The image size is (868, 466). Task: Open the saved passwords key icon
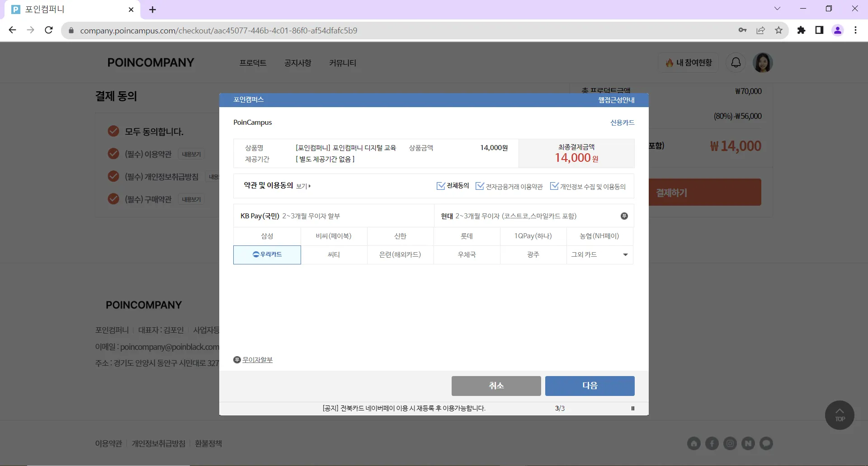click(x=742, y=30)
